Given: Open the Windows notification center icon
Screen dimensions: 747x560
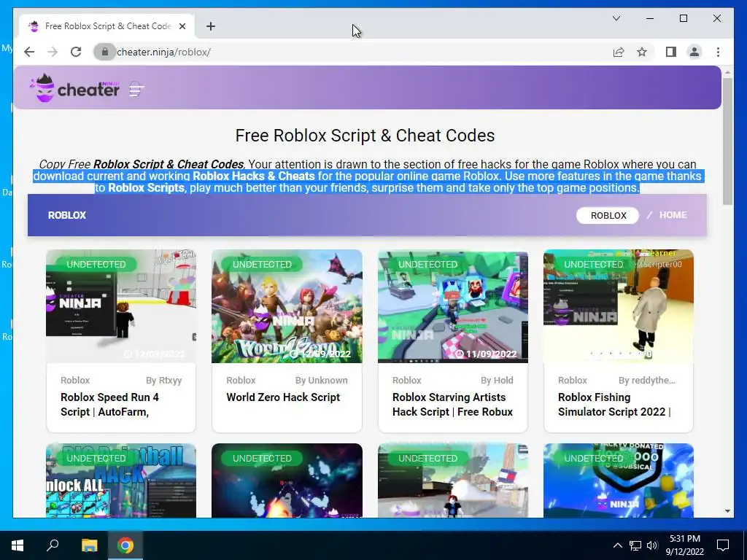Looking at the screenshot, I should tap(723, 545).
